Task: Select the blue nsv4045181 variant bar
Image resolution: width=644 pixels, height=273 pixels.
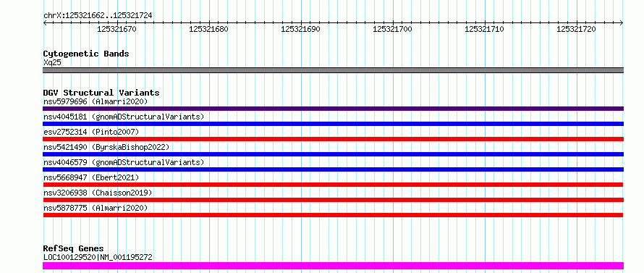Action: [x=333, y=124]
